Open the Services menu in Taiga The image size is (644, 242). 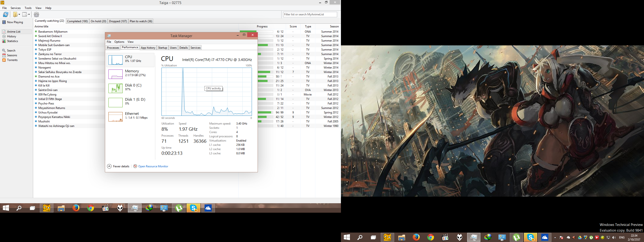[15, 8]
